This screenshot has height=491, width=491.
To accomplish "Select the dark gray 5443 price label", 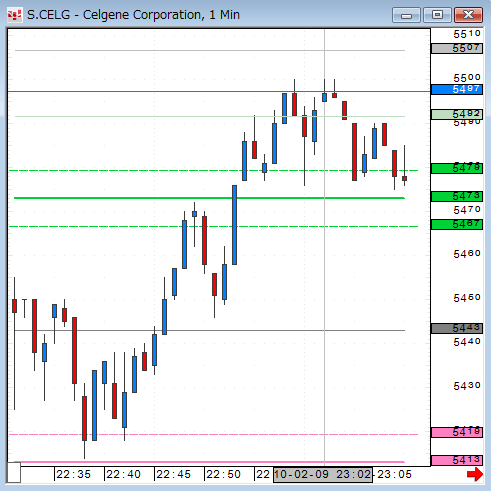I will coord(457,328).
